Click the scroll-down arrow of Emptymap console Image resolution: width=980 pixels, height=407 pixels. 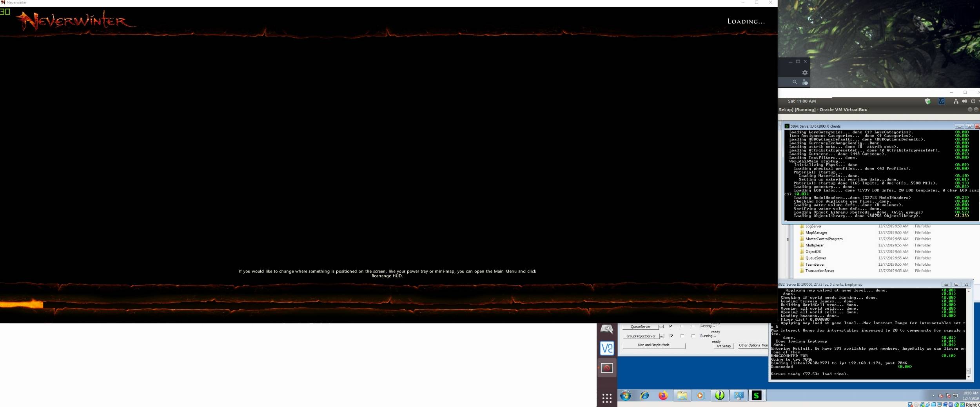pos(969,377)
